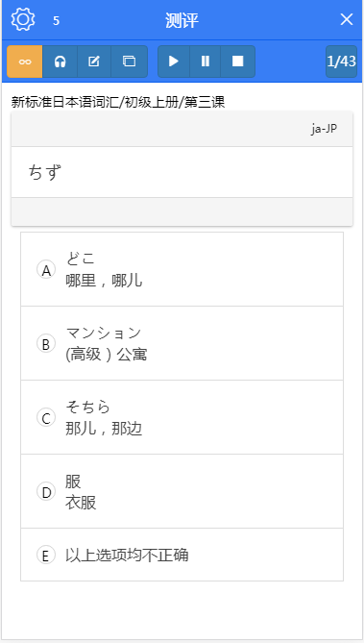Switch to headphones listening mode
The height and width of the screenshot is (643, 364).
tap(61, 62)
